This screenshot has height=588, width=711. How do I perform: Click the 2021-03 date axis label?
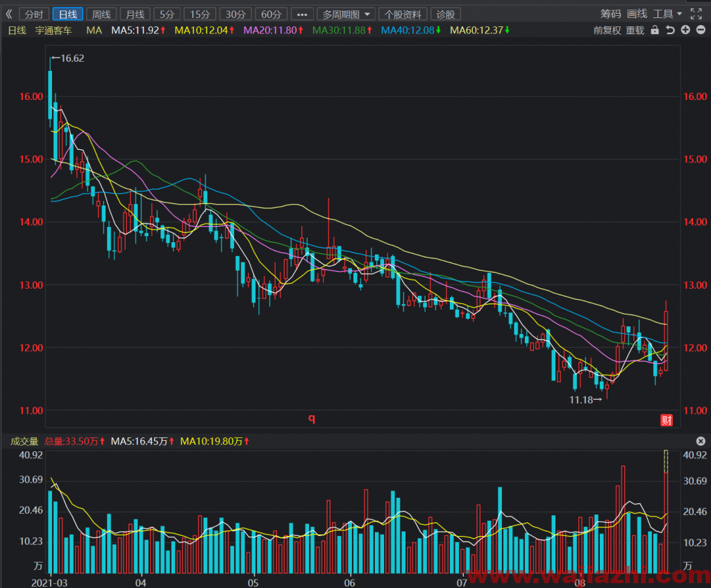49,582
